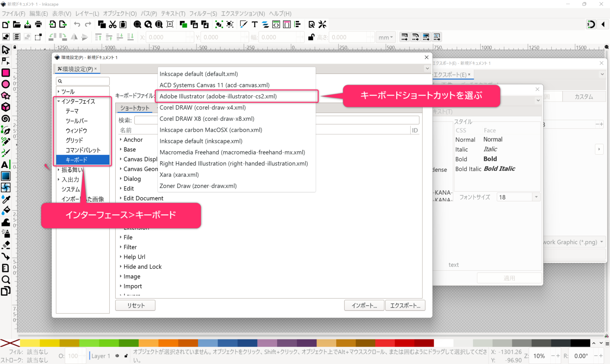The image size is (610, 364).
Task: Click the エクスポート button for keyboard shortcuts
Action: tap(405, 305)
